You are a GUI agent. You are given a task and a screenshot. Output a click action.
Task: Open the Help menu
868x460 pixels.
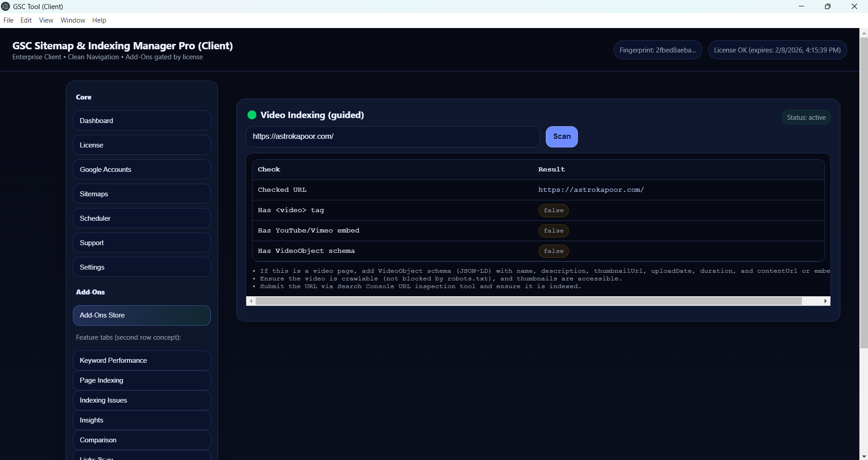99,20
